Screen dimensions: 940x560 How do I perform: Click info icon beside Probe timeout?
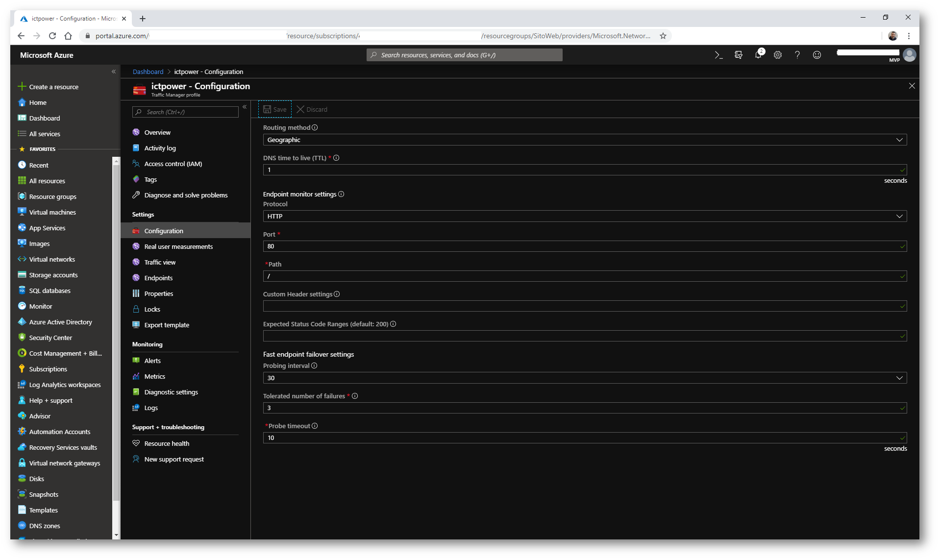(315, 426)
